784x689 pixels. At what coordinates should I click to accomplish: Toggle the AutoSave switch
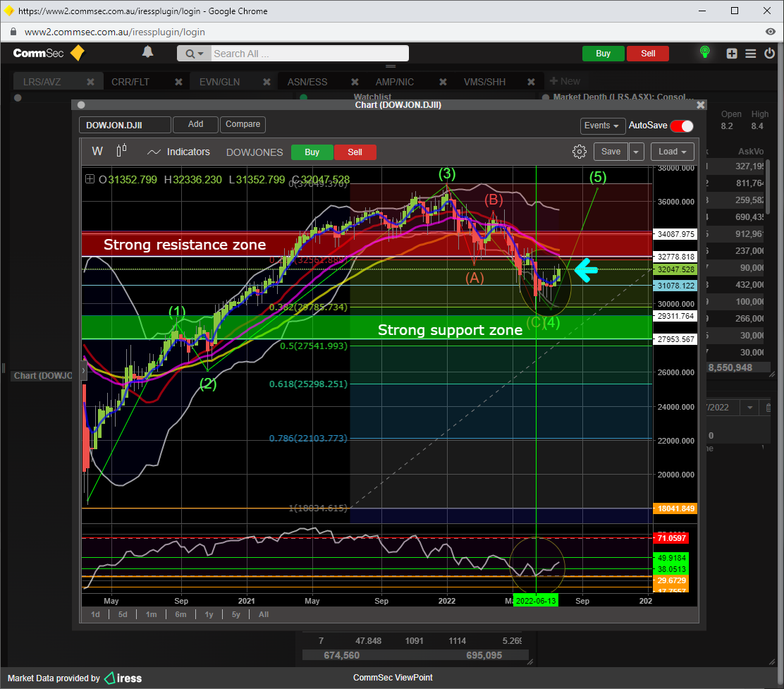point(681,126)
